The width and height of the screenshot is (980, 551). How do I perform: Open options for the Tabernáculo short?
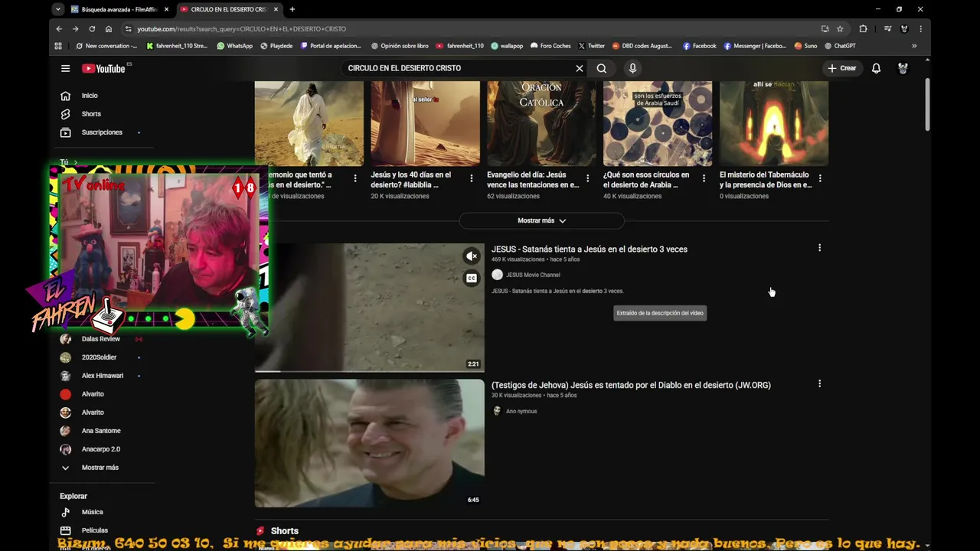pos(820,178)
